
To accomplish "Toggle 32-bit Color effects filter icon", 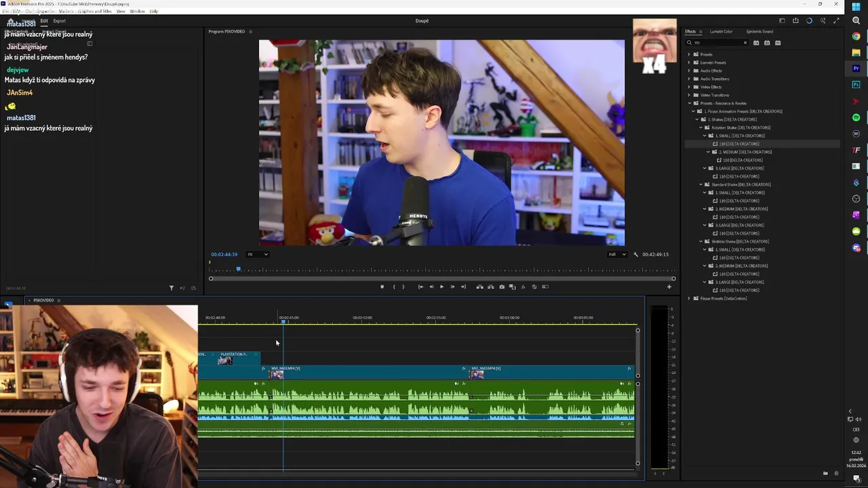I will (767, 43).
